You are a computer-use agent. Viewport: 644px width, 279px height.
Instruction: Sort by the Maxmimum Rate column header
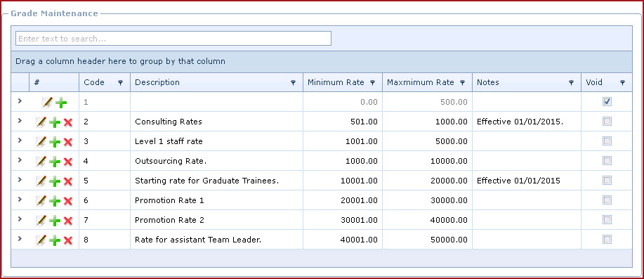pyautogui.click(x=421, y=82)
